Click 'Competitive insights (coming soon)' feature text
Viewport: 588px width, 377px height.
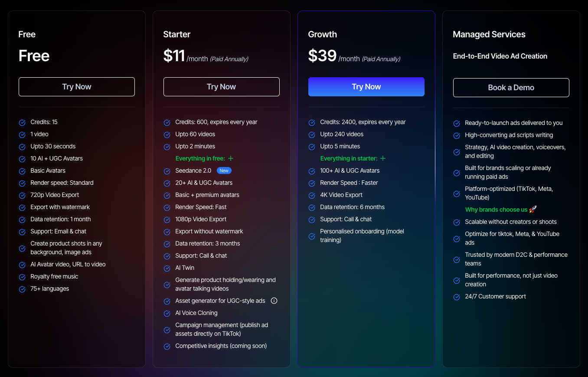(x=221, y=346)
